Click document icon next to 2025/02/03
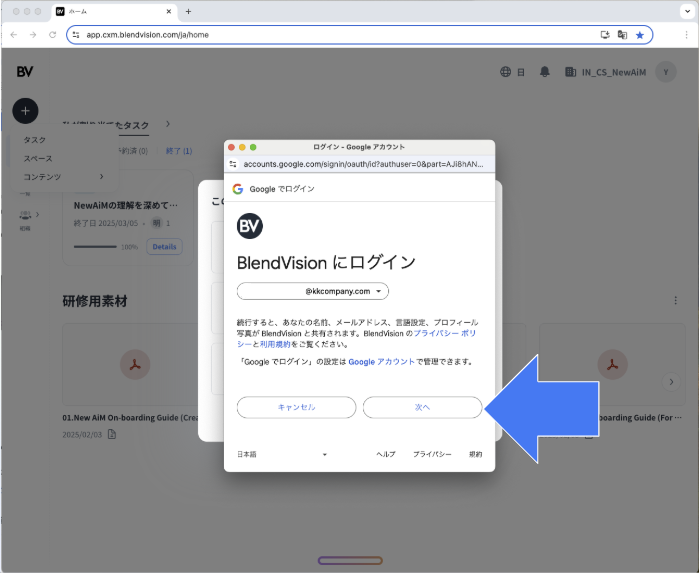The width and height of the screenshot is (699, 573). pyautogui.click(x=112, y=434)
